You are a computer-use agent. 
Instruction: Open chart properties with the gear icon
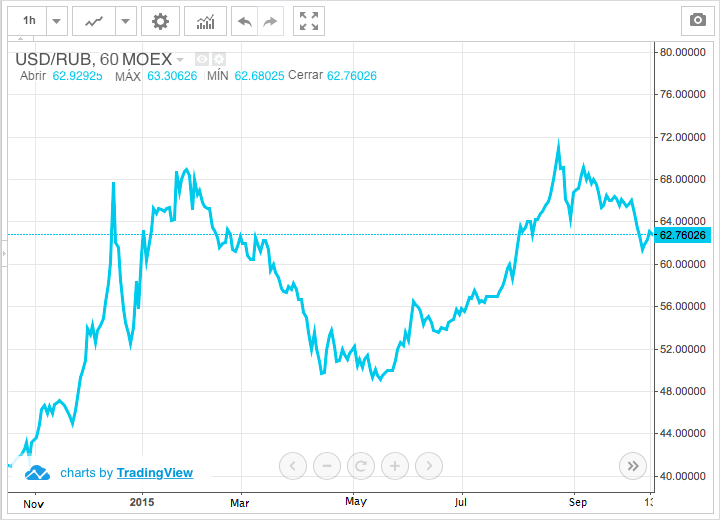[x=160, y=20]
